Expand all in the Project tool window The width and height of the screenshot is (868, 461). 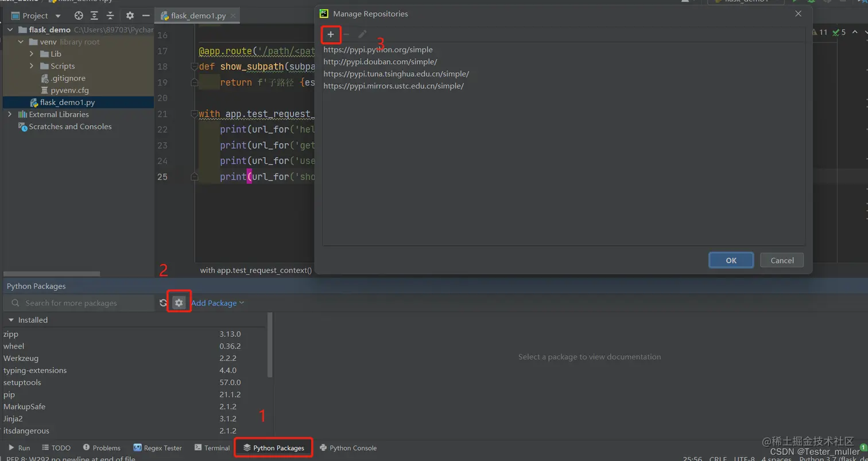[x=95, y=16]
